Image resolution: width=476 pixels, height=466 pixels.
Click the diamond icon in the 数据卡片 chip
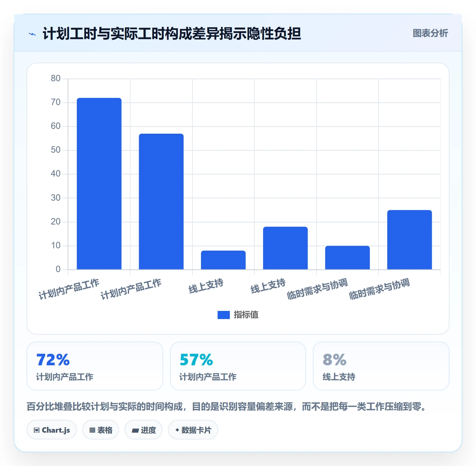coord(177,430)
